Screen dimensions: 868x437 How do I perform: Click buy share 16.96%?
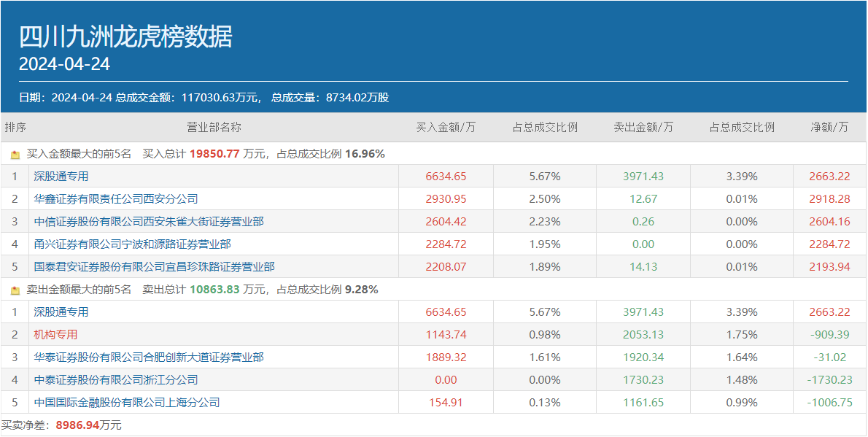click(x=365, y=155)
